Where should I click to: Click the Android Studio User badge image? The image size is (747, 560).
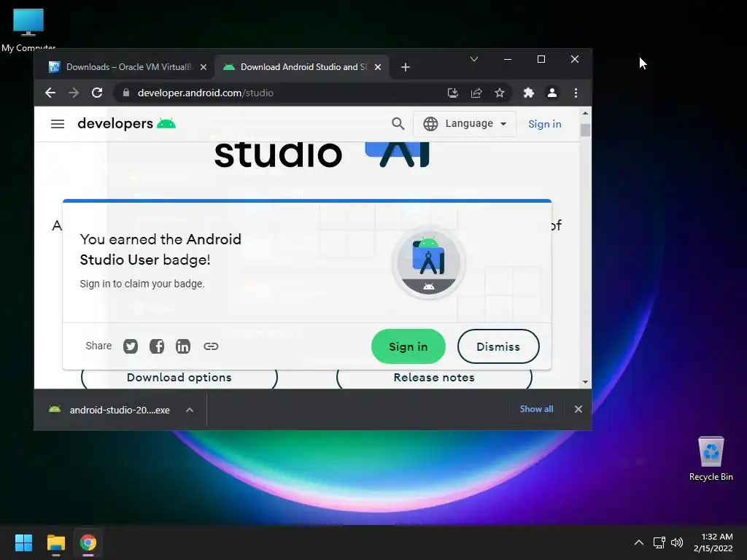point(428,262)
